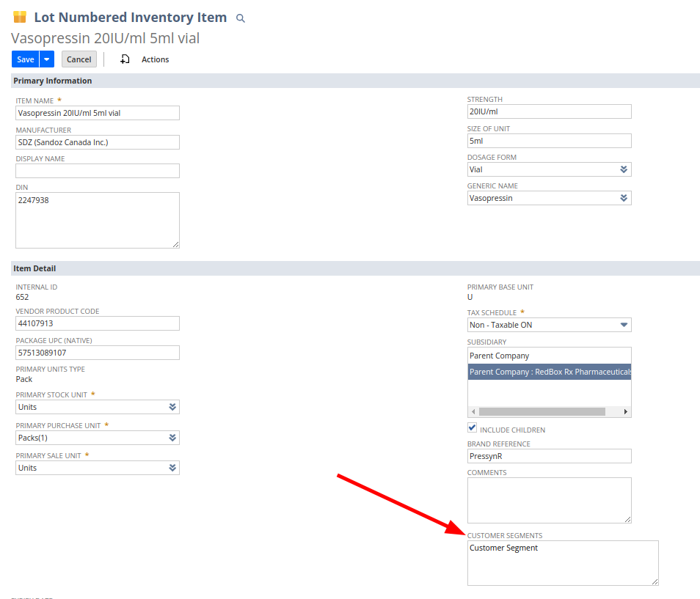Screen dimensions: 700x599
Task: Open the Save button dropdown arrow
Action: tap(47, 59)
